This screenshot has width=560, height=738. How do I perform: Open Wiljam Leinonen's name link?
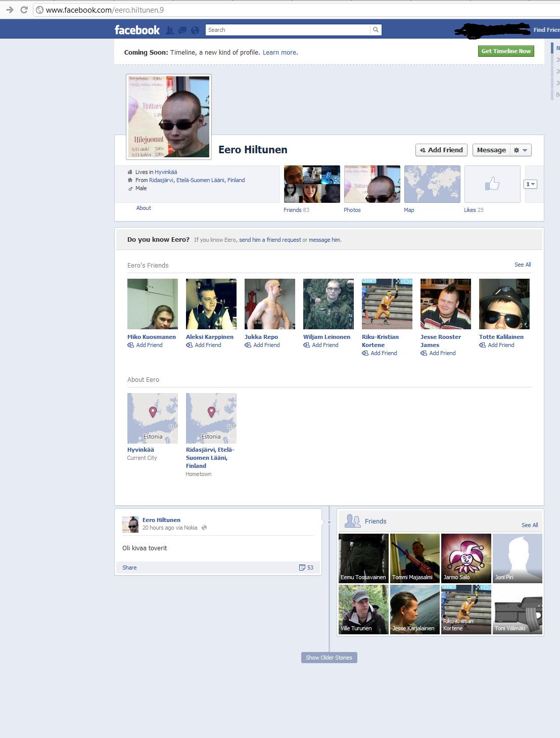pos(326,337)
